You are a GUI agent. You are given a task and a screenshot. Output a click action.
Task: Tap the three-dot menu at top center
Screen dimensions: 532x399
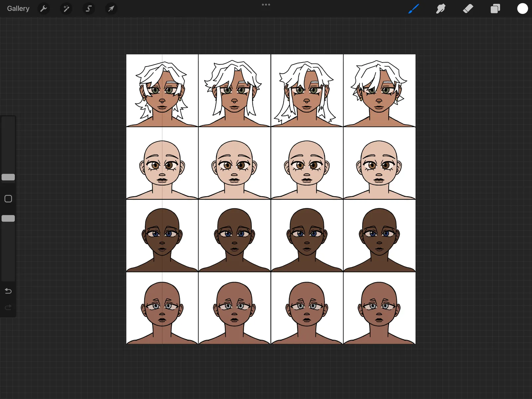[x=266, y=5]
